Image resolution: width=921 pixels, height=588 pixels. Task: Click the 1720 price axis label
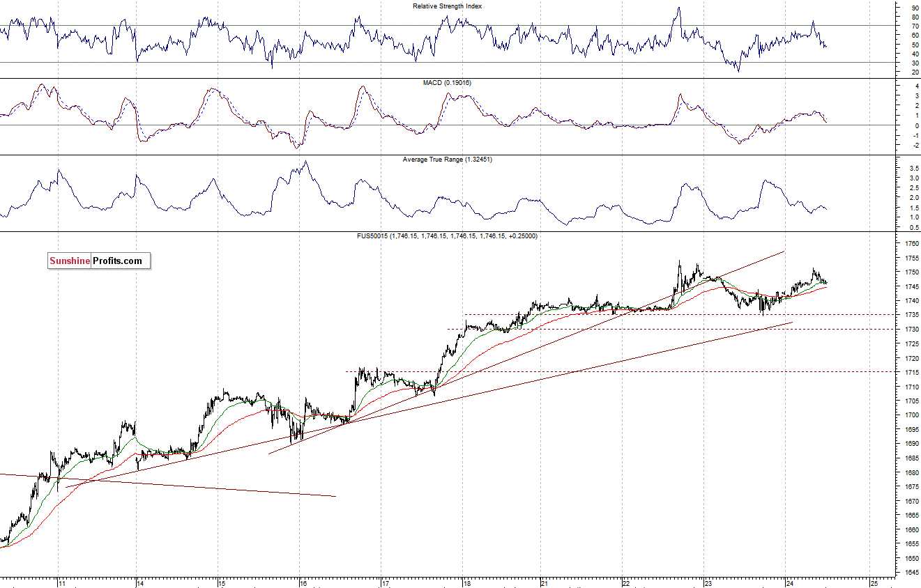tap(911, 358)
